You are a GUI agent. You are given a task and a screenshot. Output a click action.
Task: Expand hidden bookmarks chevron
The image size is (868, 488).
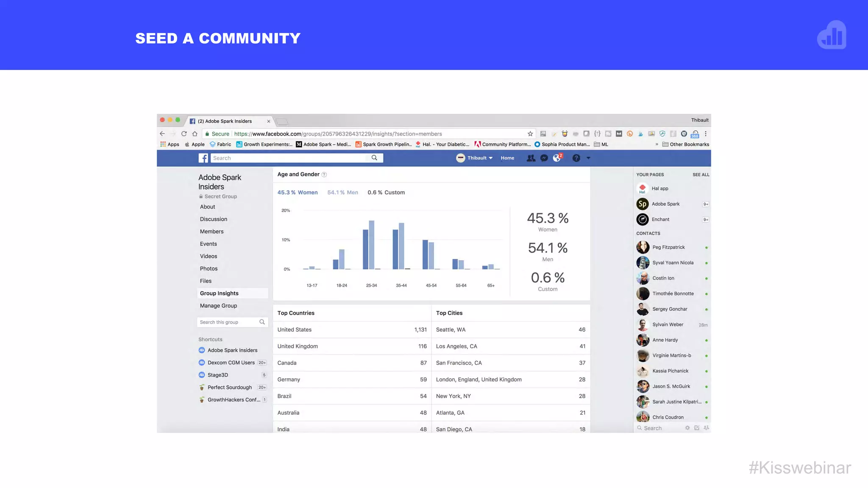(657, 144)
